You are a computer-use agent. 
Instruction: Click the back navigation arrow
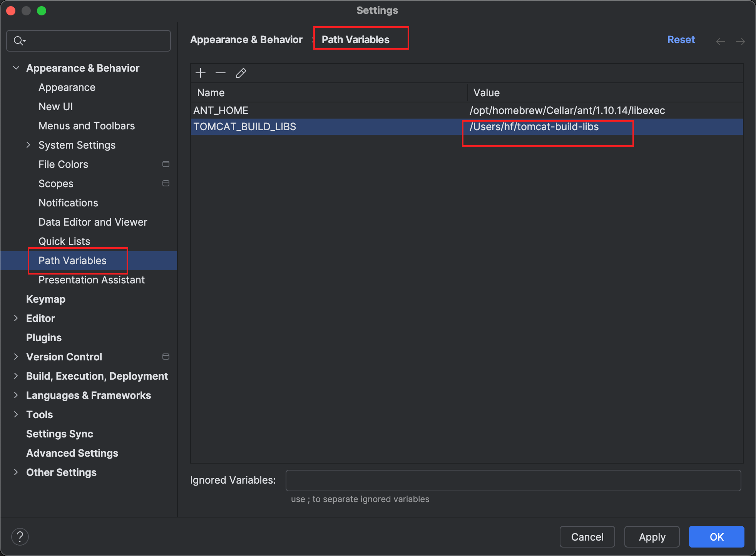[720, 41]
